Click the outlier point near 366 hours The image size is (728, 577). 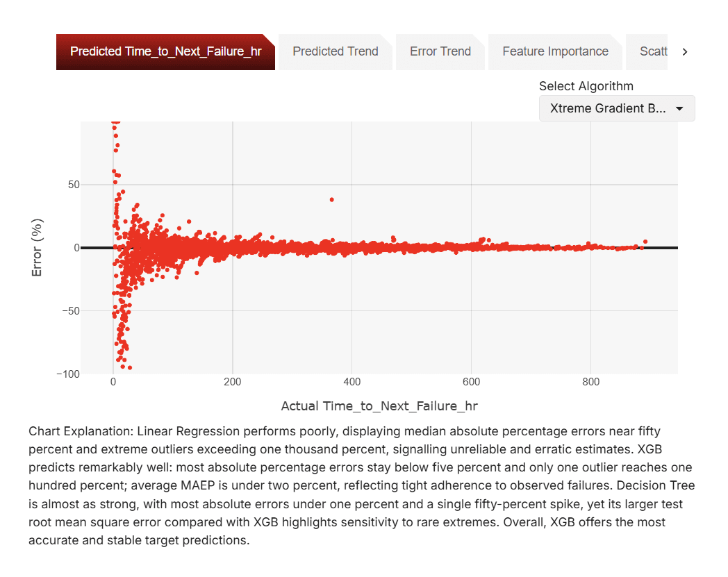[331, 199]
